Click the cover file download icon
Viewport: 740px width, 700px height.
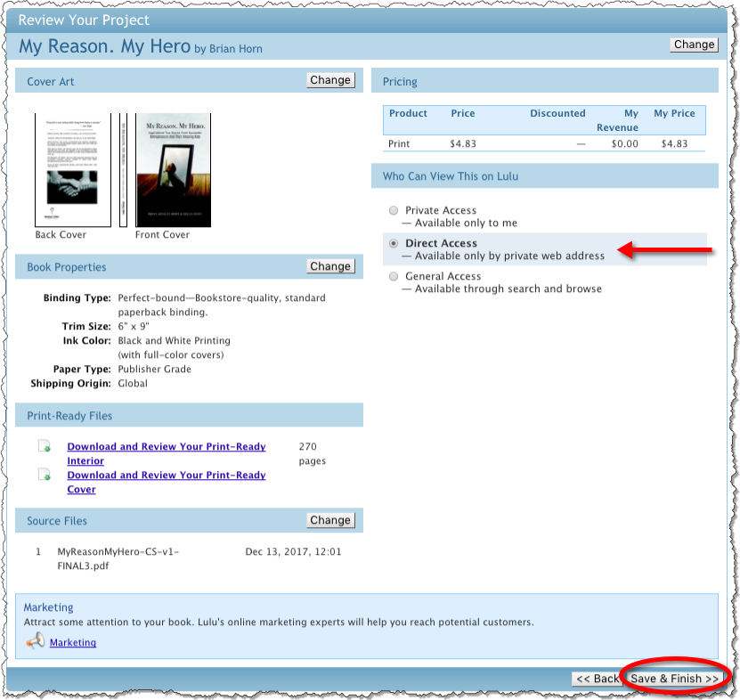click(45, 475)
